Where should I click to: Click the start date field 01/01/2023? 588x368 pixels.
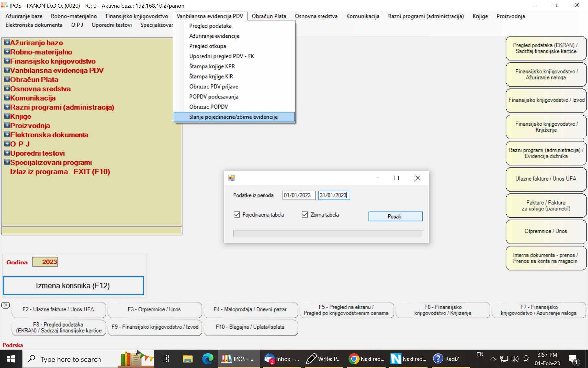point(299,195)
